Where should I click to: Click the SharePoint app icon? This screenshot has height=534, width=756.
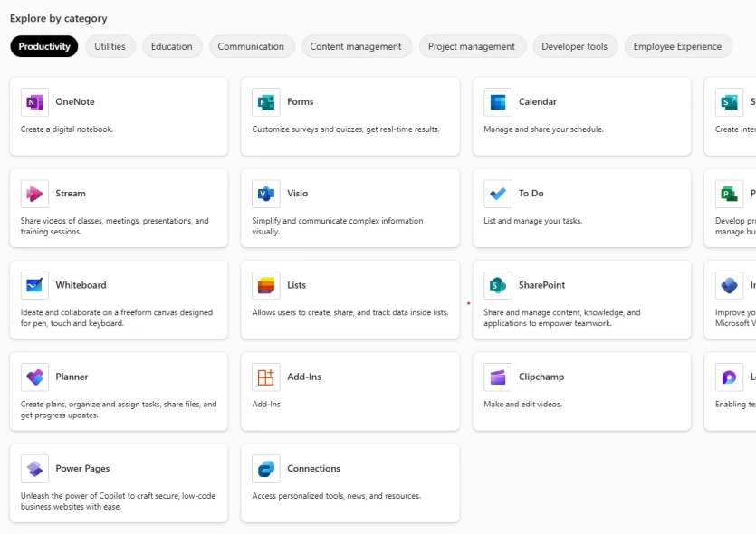498,285
